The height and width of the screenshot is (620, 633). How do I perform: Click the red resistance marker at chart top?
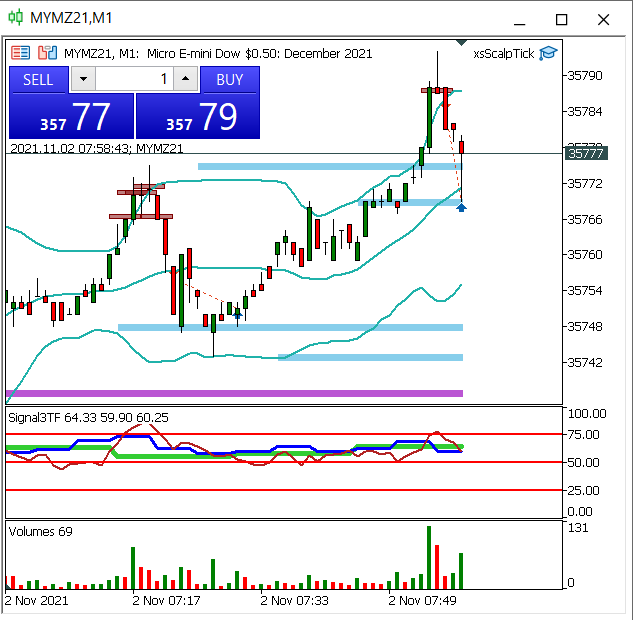tap(437, 90)
